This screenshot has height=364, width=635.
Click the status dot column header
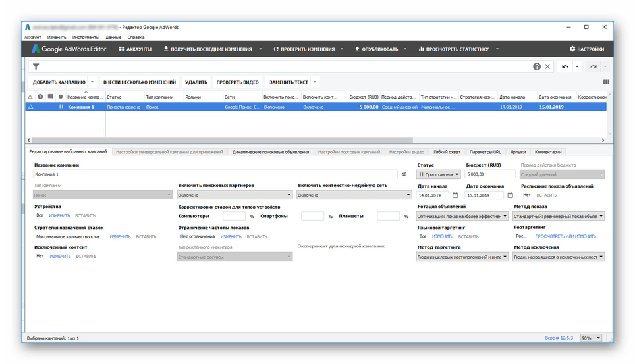[x=61, y=97]
